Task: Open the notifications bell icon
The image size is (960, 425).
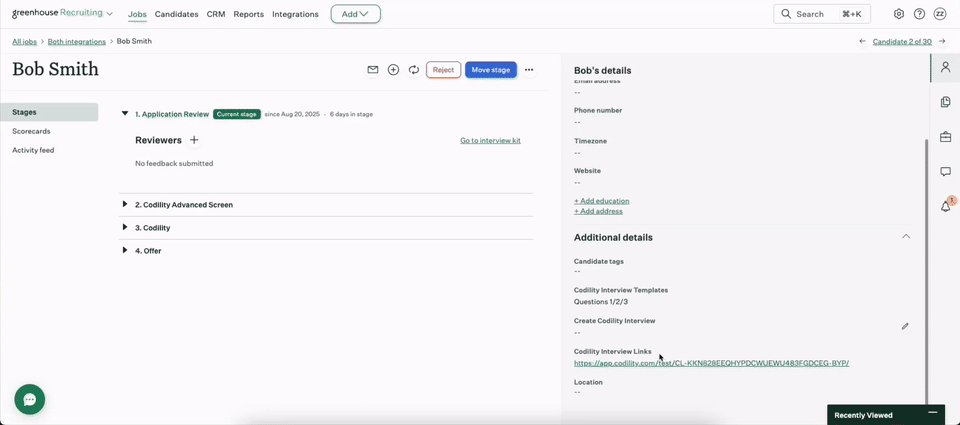Action: (x=946, y=206)
